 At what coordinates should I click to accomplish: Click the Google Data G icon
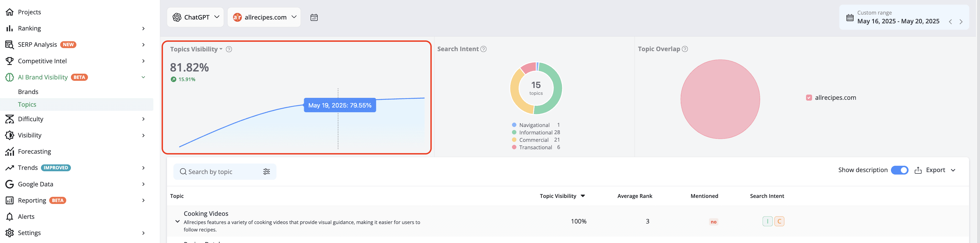click(10, 184)
